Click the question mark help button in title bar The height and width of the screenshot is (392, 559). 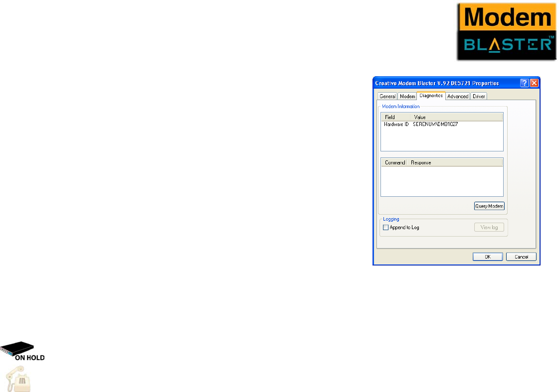point(524,83)
